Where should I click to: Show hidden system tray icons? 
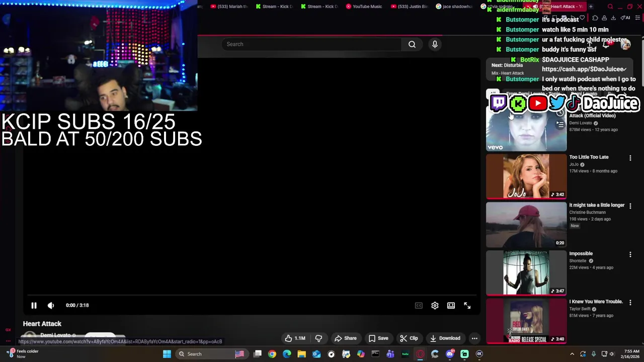tap(572, 354)
